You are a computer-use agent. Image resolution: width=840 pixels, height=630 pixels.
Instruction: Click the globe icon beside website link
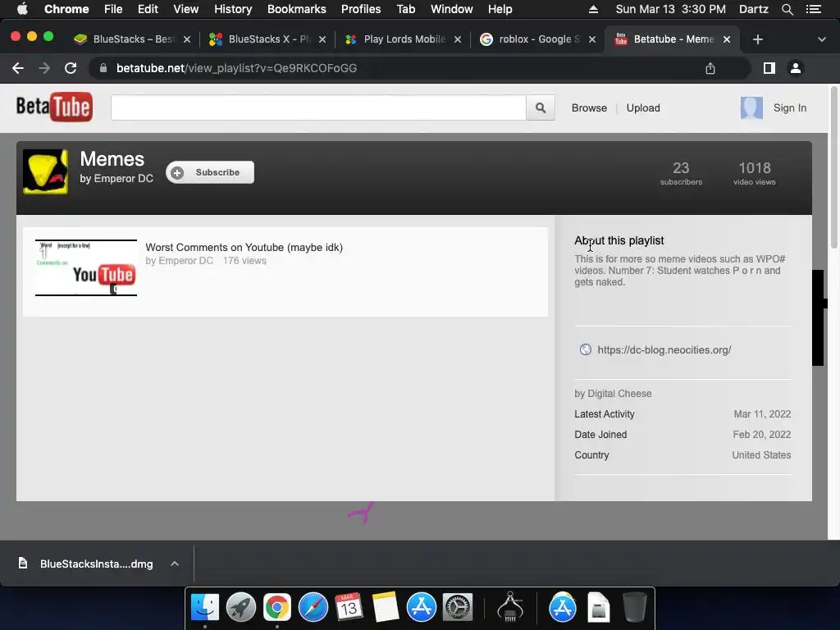[x=585, y=349]
